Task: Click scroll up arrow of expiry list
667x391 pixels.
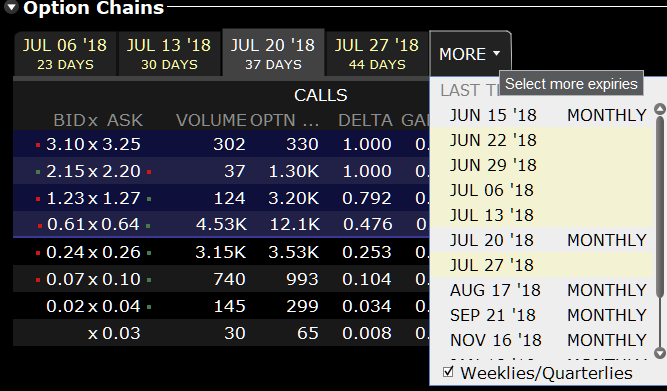Action: point(660,109)
